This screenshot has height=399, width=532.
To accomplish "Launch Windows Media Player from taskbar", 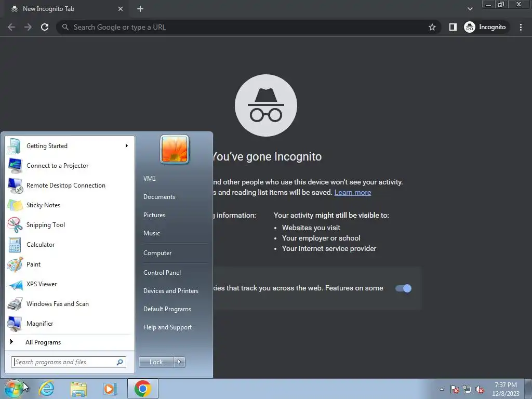I will point(110,389).
